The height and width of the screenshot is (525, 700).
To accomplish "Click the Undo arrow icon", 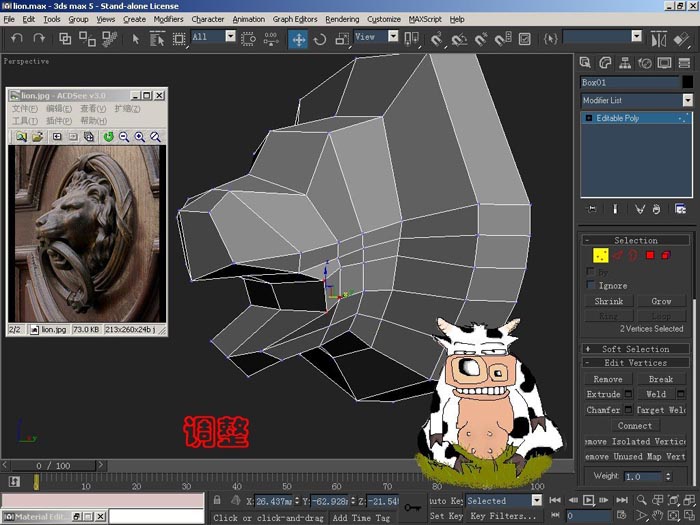I will (17, 39).
